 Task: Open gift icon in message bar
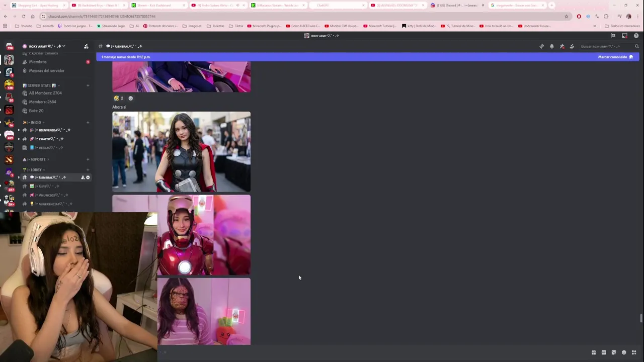click(x=594, y=352)
